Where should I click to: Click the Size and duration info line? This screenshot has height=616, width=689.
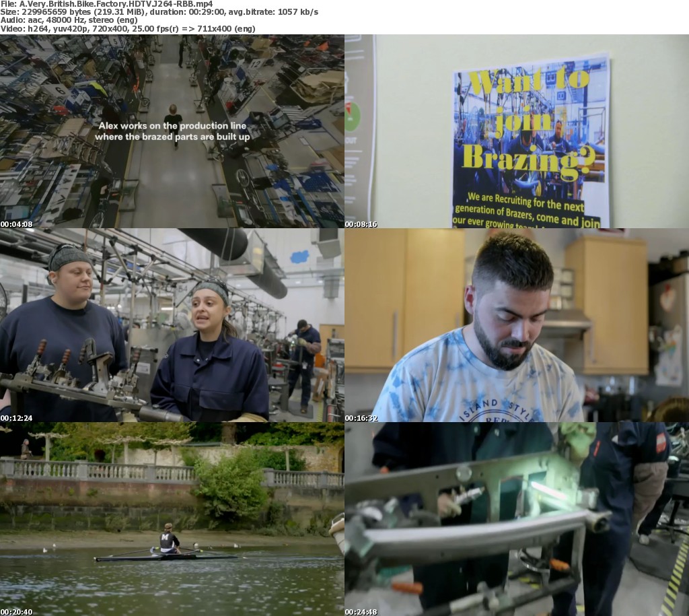159,12
